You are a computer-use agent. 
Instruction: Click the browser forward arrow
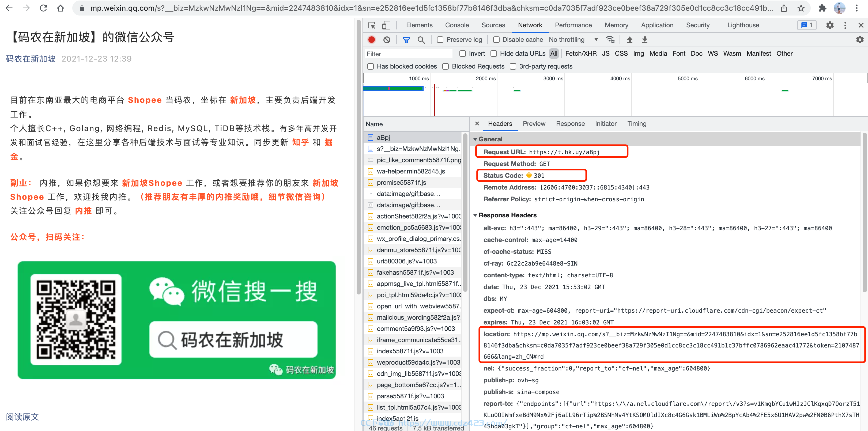tap(26, 8)
